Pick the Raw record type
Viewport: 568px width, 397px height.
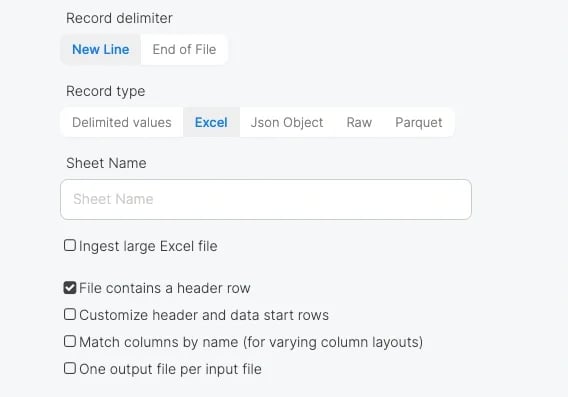(x=359, y=122)
